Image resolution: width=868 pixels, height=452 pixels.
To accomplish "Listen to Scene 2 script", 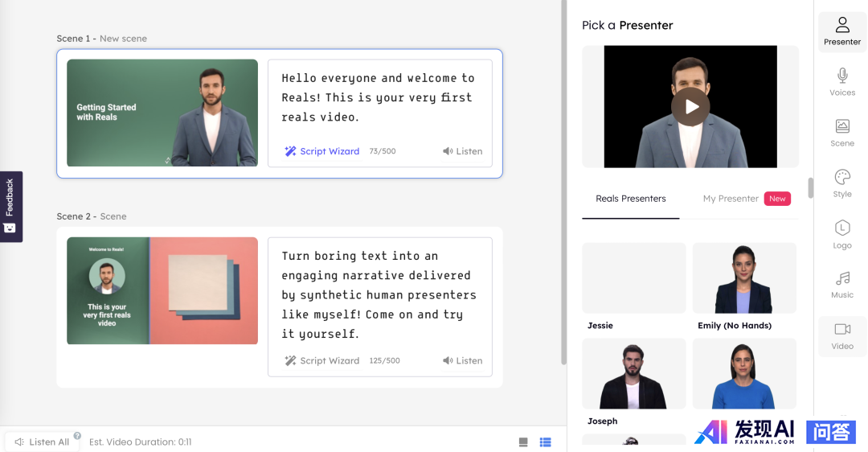I will point(462,360).
